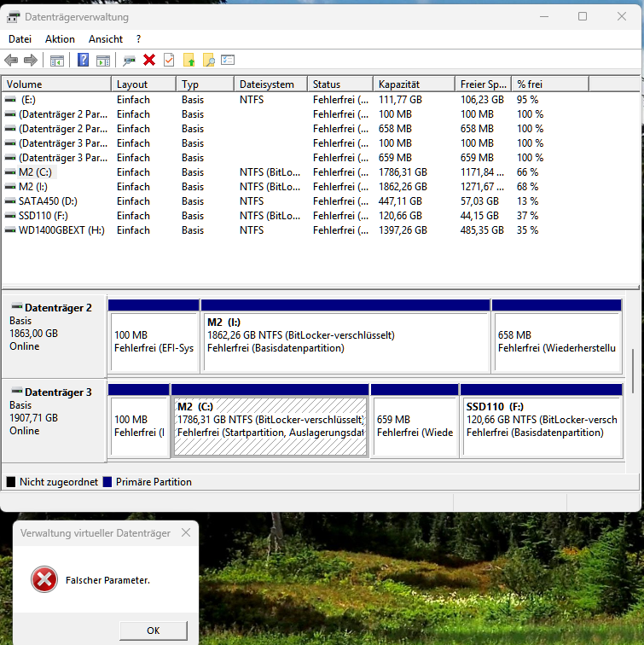This screenshot has height=645, width=644.
Task: Click the yellow folder with green arrow icon
Action: [x=189, y=60]
